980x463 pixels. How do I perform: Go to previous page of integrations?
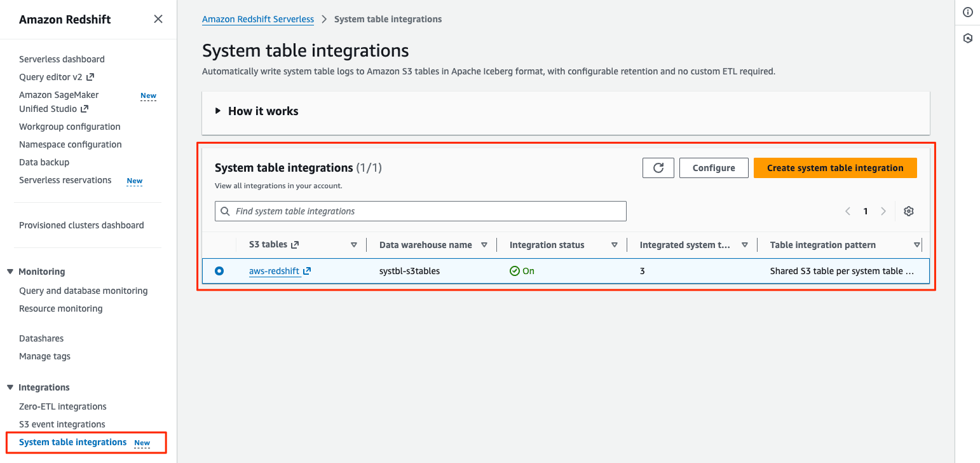(848, 211)
